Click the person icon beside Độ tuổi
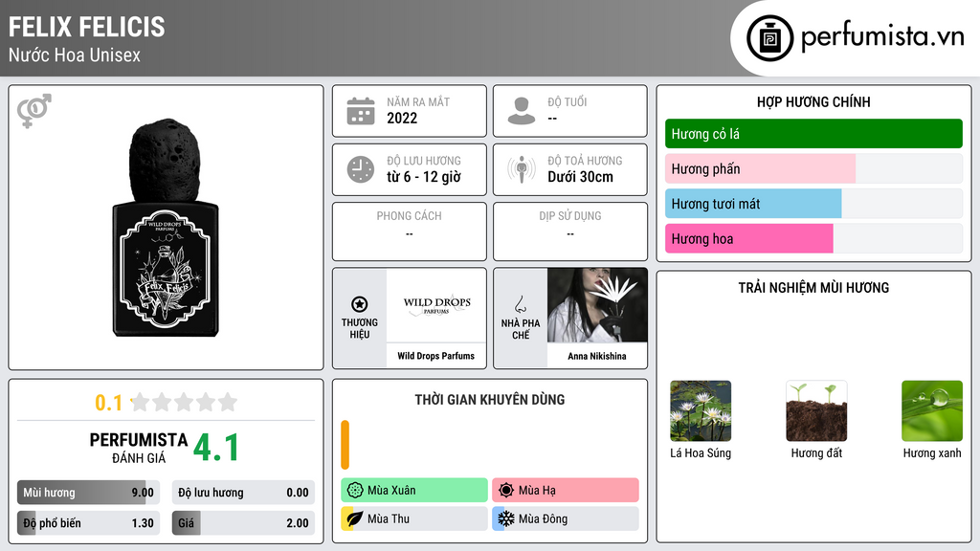Screen dimensions: 980x551 522,111
